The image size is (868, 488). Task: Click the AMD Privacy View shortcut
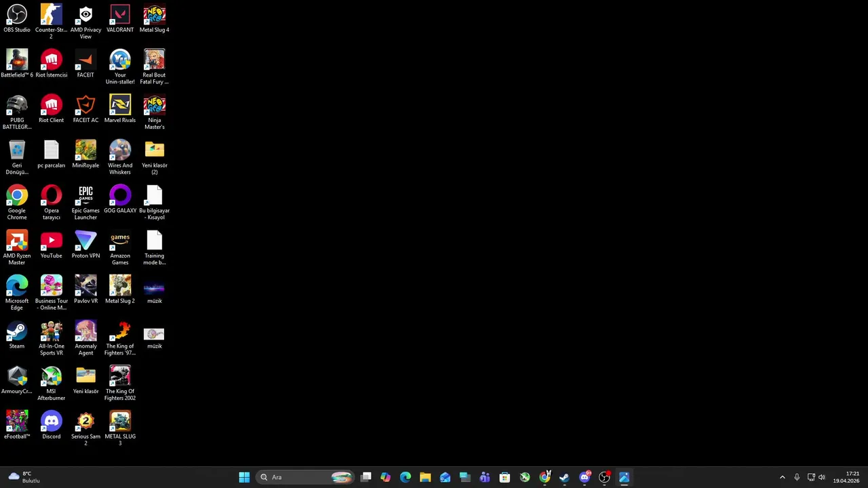click(x=85, y=22)
